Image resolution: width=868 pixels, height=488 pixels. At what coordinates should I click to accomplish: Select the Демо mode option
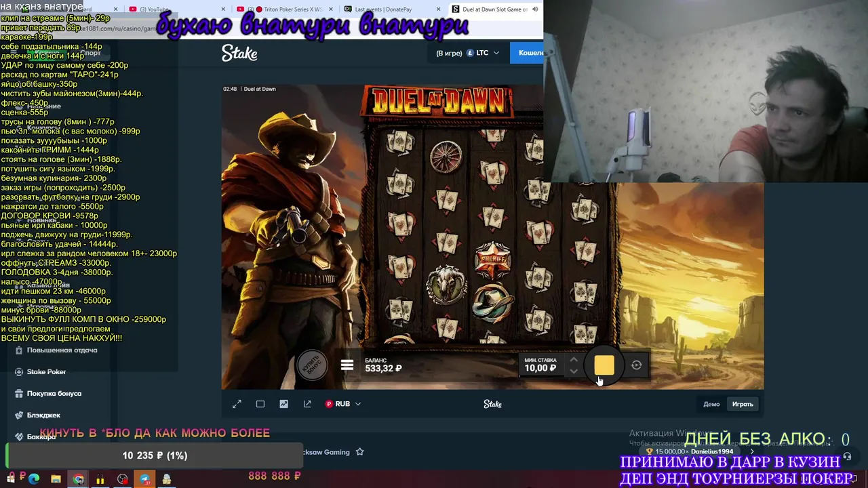point(711,404)
